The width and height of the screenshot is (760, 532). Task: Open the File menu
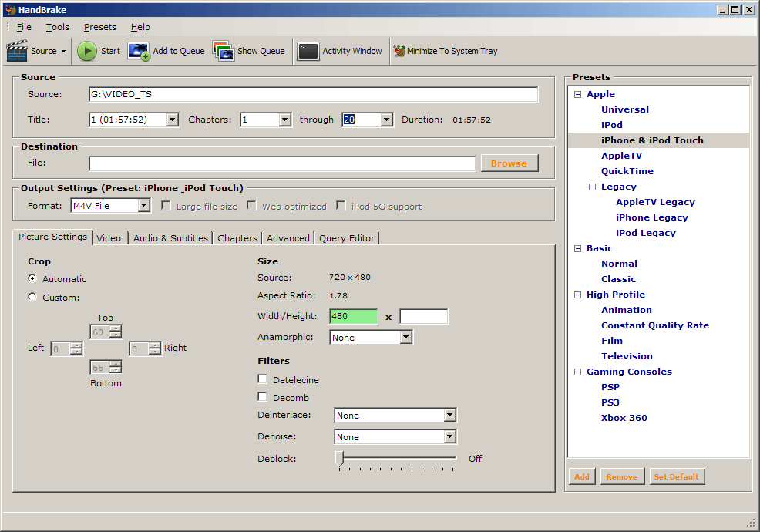(x=24, y=27)
